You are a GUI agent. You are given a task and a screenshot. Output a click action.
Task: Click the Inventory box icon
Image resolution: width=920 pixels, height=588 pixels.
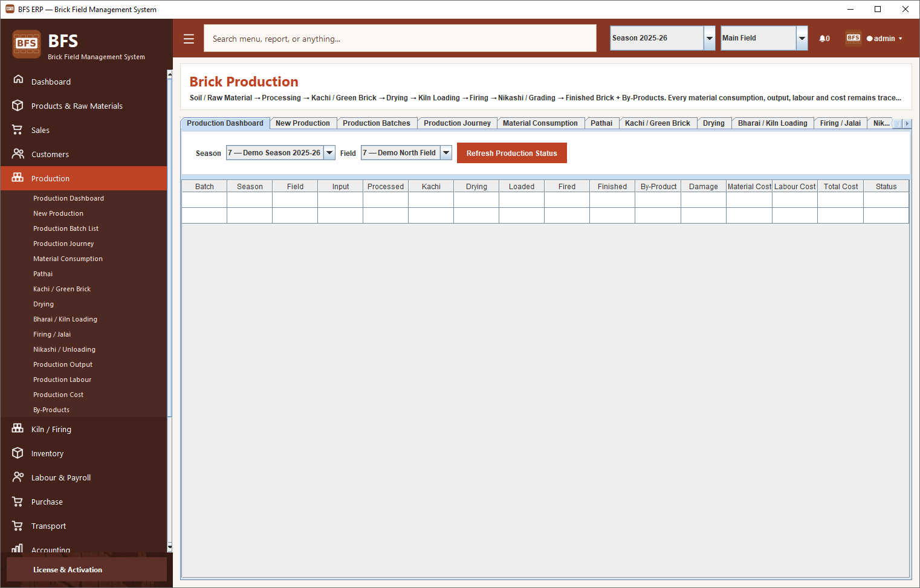click(18, 453)
